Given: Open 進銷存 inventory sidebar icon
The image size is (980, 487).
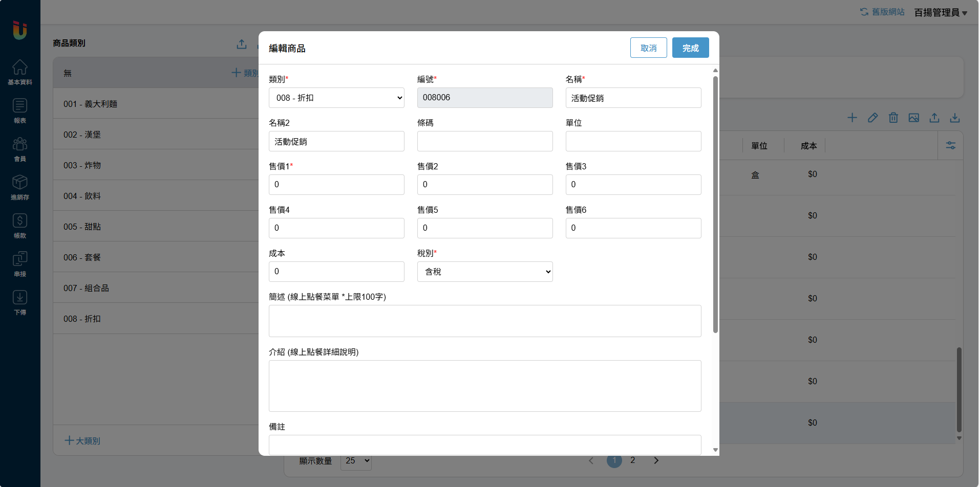Looking at the screenshot, I should (x=20, y=187).
